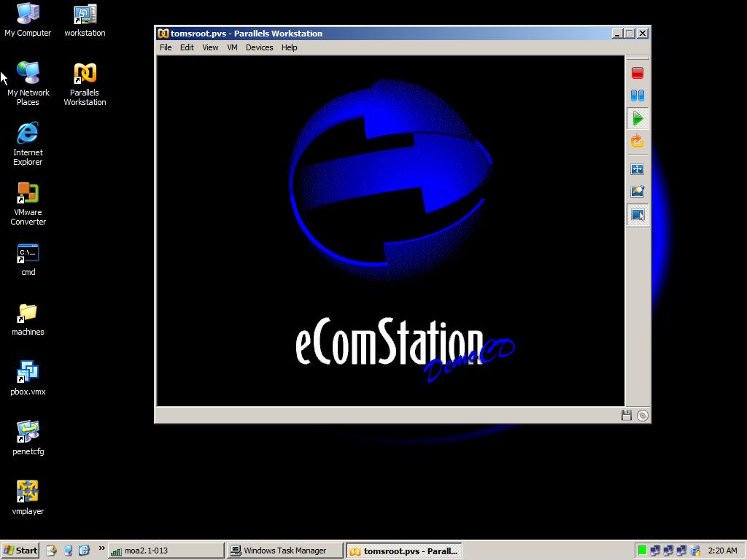Switch to Windows Task Manager in taskbar
The image size is (747, 560).
(x=285, y=551)
